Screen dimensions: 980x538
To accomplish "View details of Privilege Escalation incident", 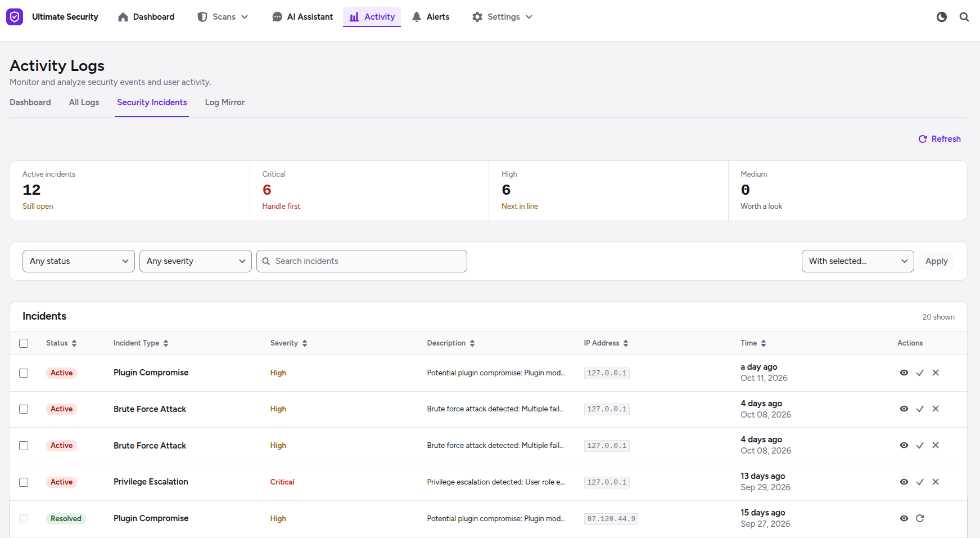I will 904,482.
